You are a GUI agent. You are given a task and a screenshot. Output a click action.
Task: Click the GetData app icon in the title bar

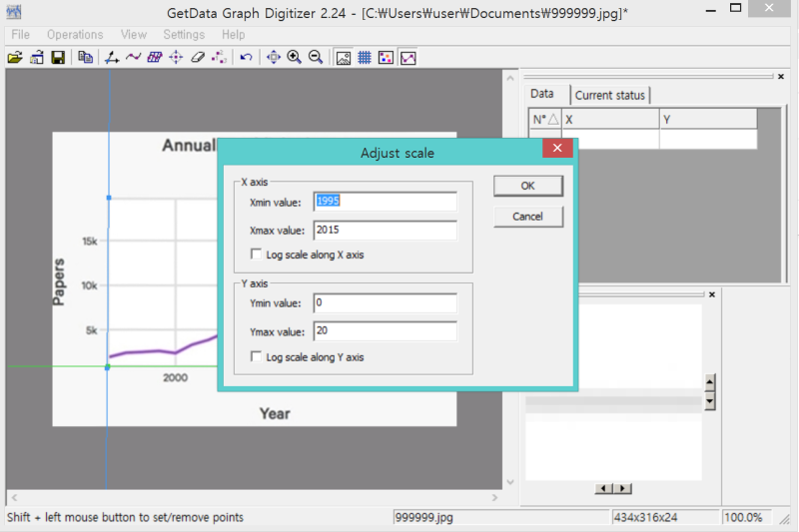pyautogui.click(x=14, y=11)
